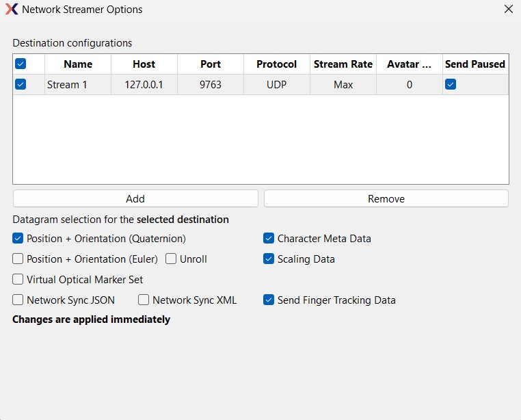Viewport: 521px width, 420px height.
Task: Uncheck Position + Orientation (Quaternion)
Action: (x=18, y=239)
